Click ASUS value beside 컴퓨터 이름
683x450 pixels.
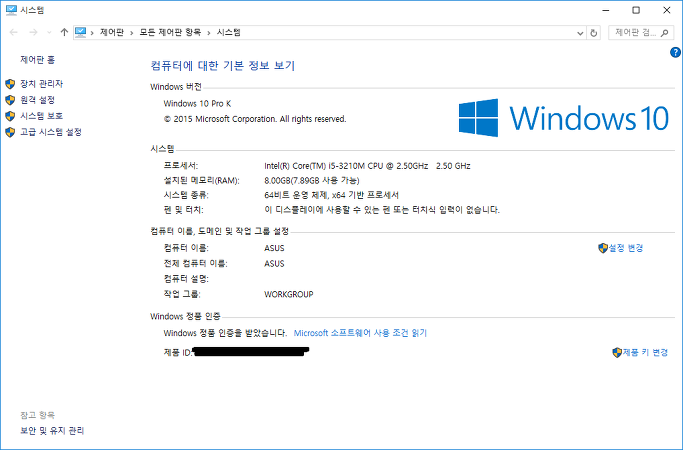click(274, 248)
